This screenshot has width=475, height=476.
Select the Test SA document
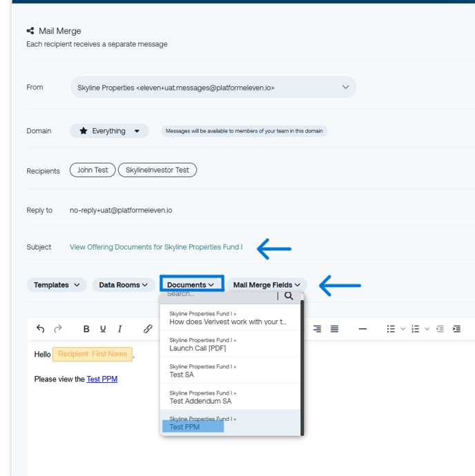(230, 370)
